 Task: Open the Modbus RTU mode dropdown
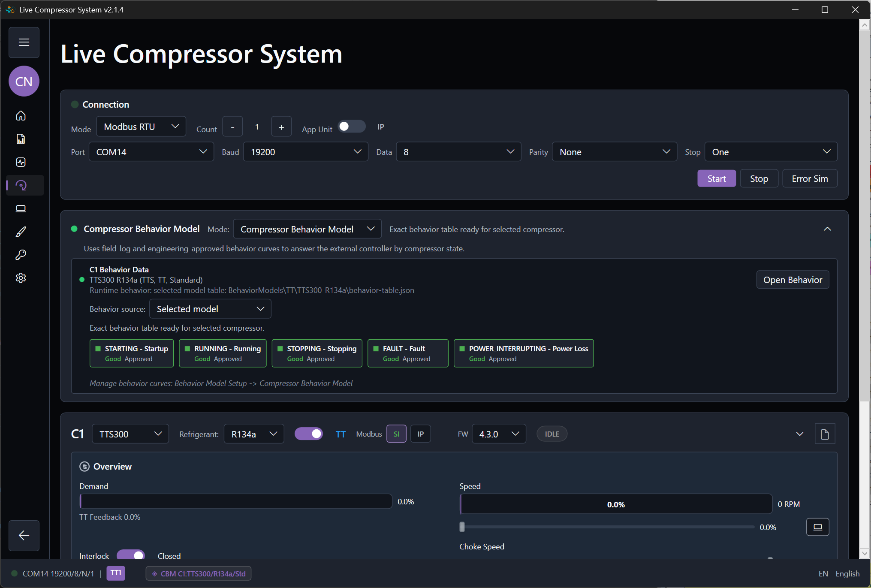click(141, 127)
